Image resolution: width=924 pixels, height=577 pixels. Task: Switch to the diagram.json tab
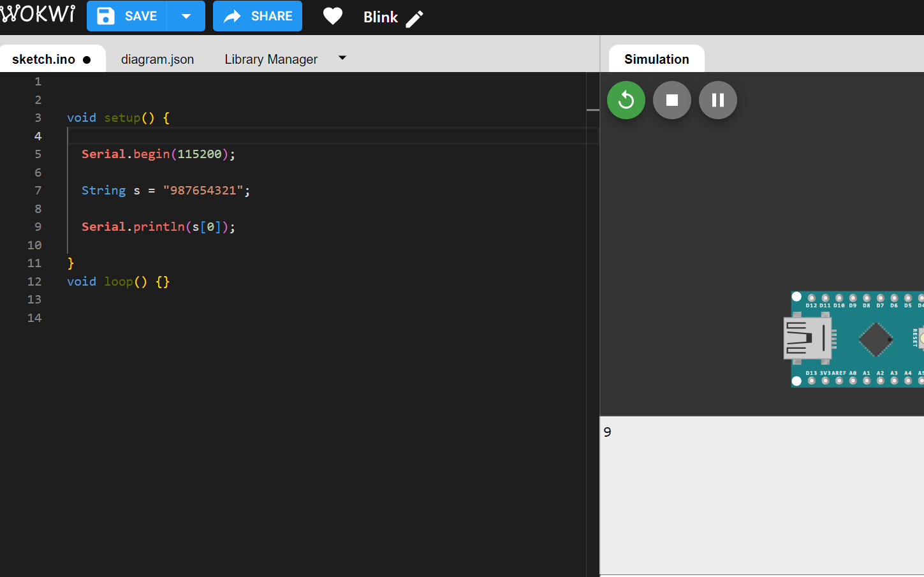[x=158, y=59]
